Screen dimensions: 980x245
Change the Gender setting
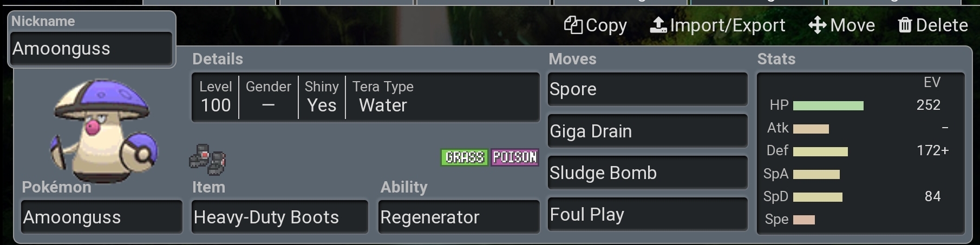click(268, 97)
